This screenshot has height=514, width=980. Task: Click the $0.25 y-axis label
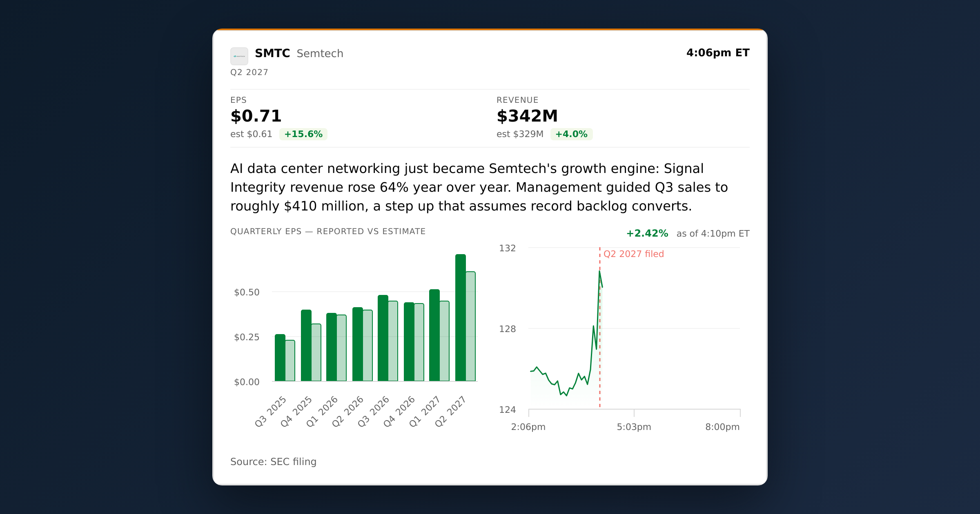coord(247,337)
